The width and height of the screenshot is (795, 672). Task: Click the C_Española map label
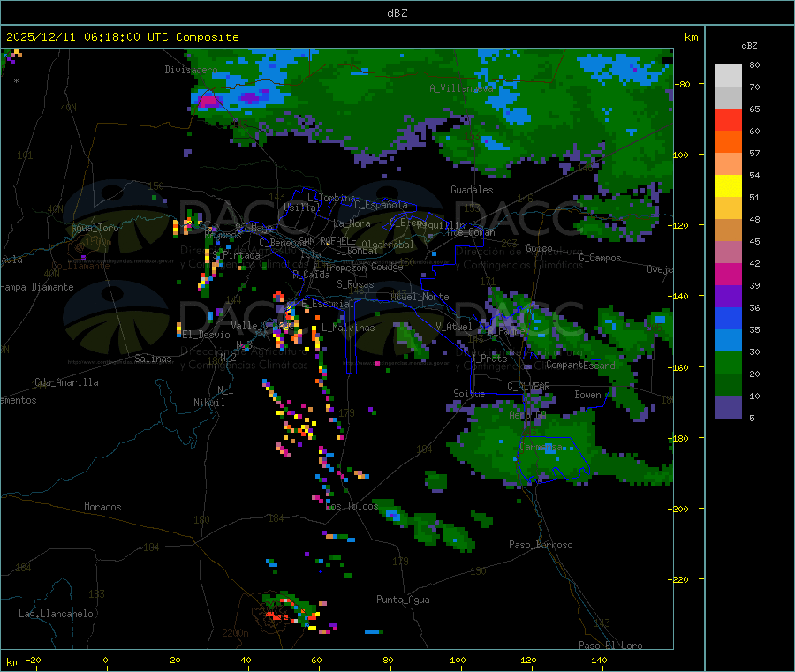[381, 205]
